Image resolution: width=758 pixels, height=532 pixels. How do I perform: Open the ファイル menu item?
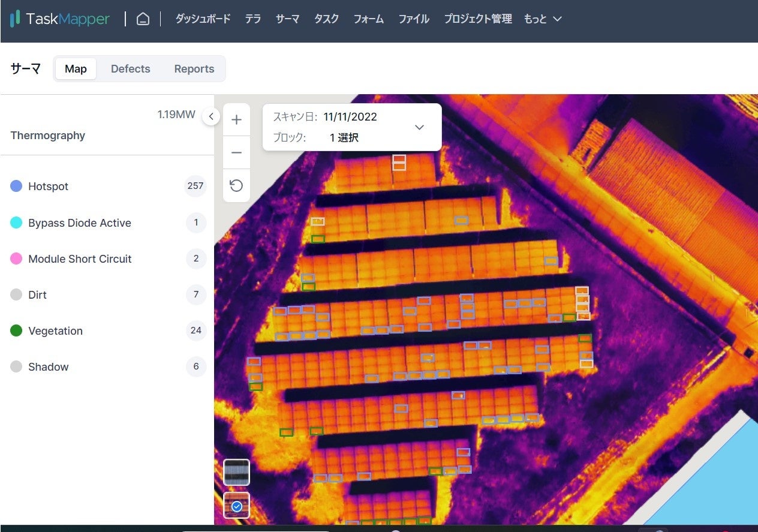[414, 19]
